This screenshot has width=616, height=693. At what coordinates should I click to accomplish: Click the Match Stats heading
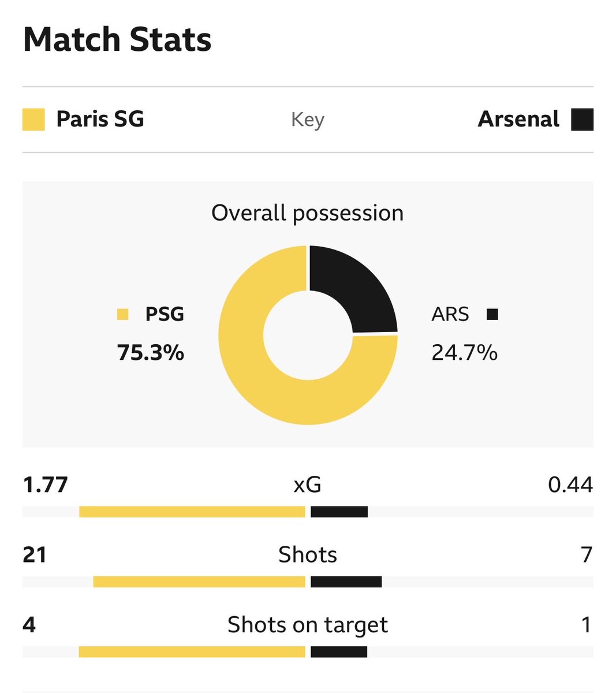[x=117, y=40]
